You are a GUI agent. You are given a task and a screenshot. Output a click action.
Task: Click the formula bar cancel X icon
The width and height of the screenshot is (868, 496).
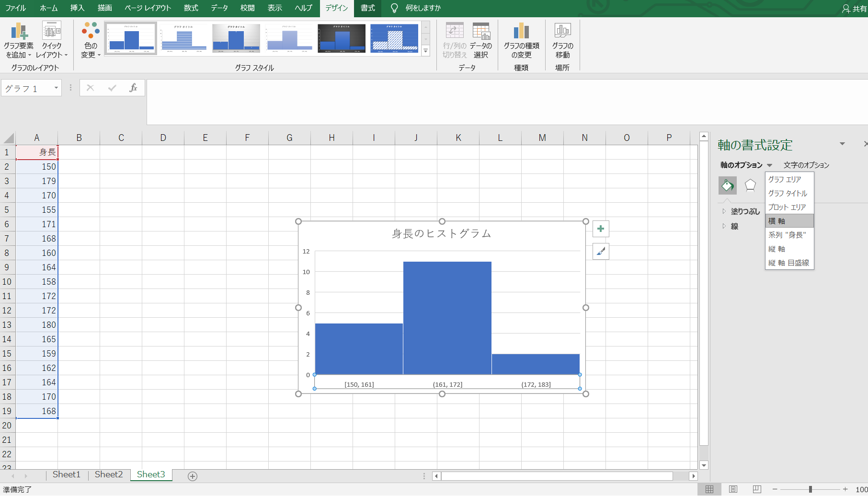(x=90, y=88)
